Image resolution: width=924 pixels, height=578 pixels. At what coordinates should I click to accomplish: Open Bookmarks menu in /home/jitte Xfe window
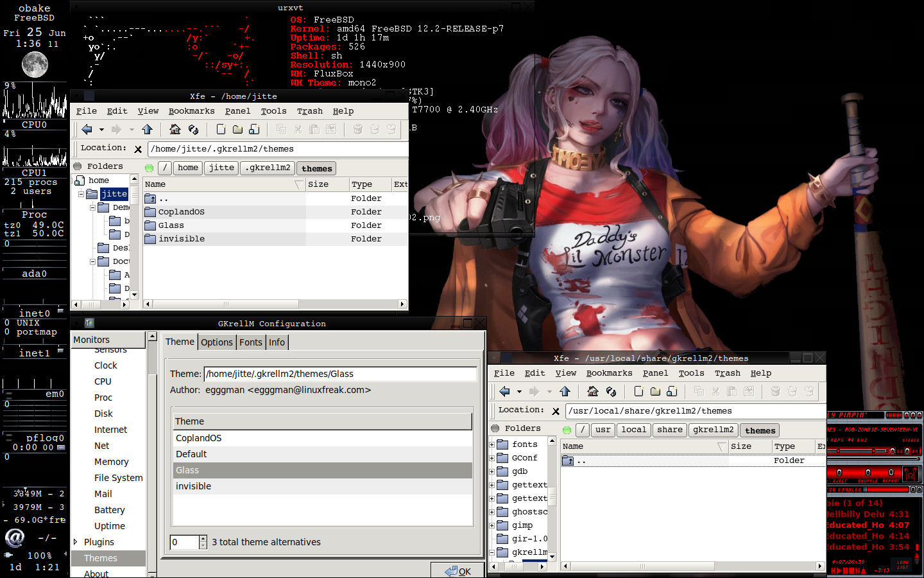191,111
